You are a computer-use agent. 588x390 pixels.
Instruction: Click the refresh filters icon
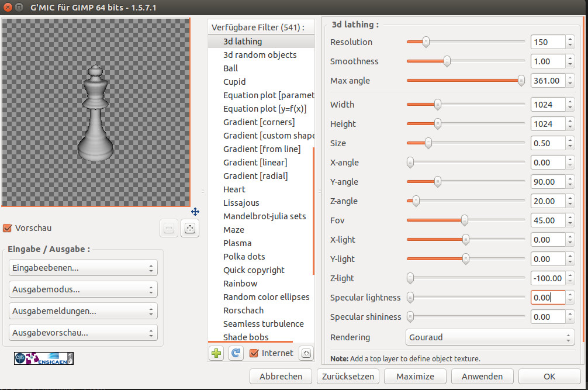tap(235, 353)
